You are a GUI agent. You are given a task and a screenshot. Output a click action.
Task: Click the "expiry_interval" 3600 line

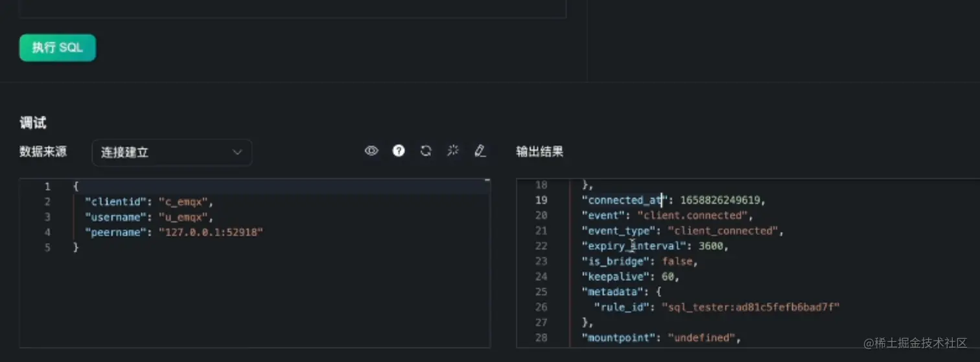[x=655, y=246]
